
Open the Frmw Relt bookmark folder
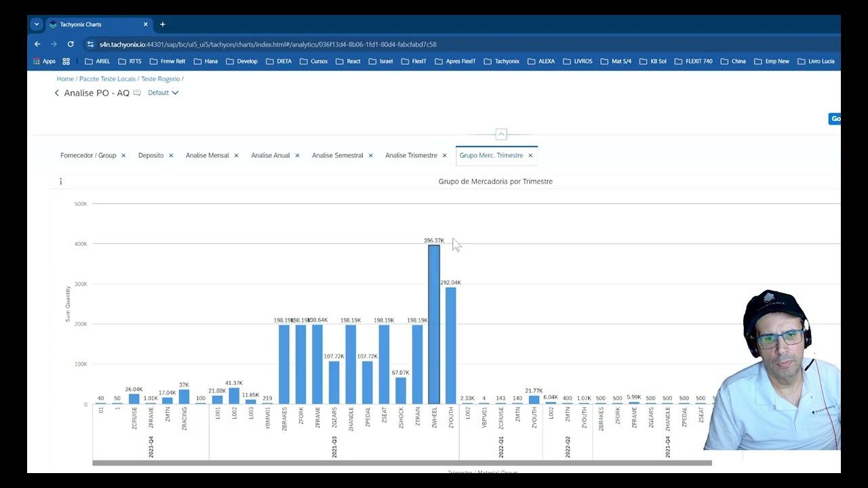167,61
